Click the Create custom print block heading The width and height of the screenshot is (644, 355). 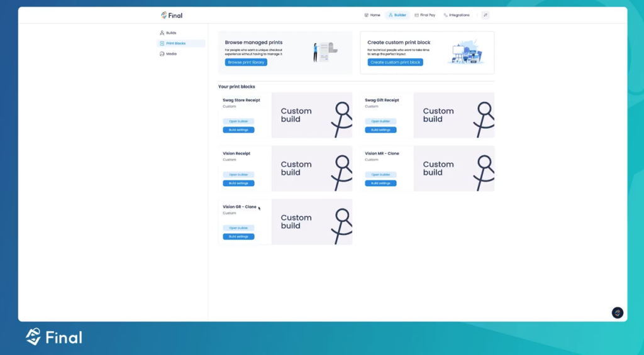coord(399,42)
